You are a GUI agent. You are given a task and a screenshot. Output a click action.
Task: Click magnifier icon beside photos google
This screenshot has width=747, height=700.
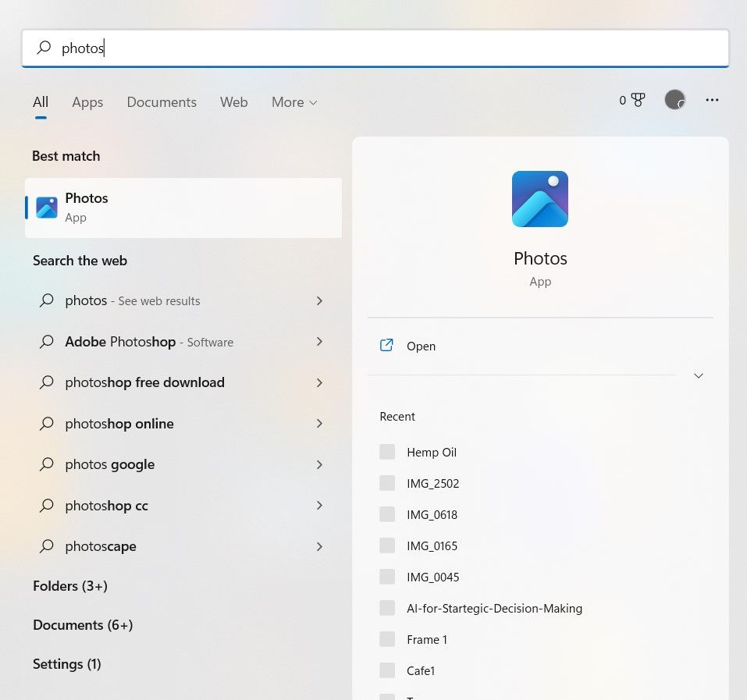tap(47, 464)
